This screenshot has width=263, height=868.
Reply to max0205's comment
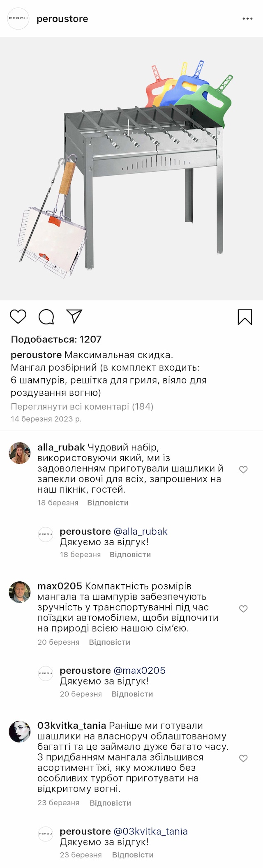[x=110, y=642]
